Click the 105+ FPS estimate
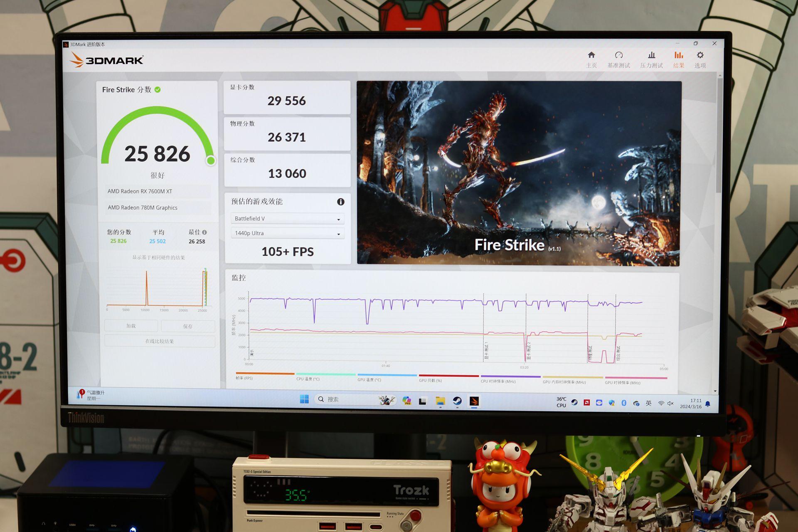Image resolution: width=798 pixels, height=532 pixels. tap(288, 251)
